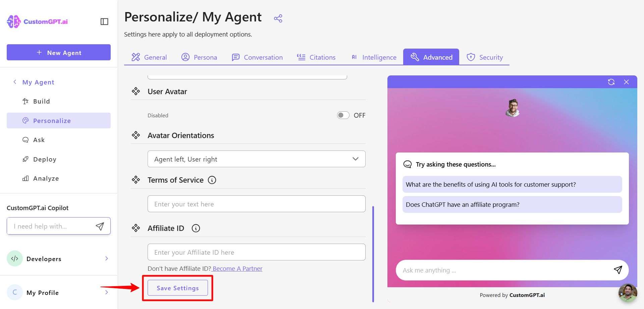Open the floating chat avatar bubble
The height and width of the screenshot is (309, 644).
pyautogui.click(x=628, y=293)
